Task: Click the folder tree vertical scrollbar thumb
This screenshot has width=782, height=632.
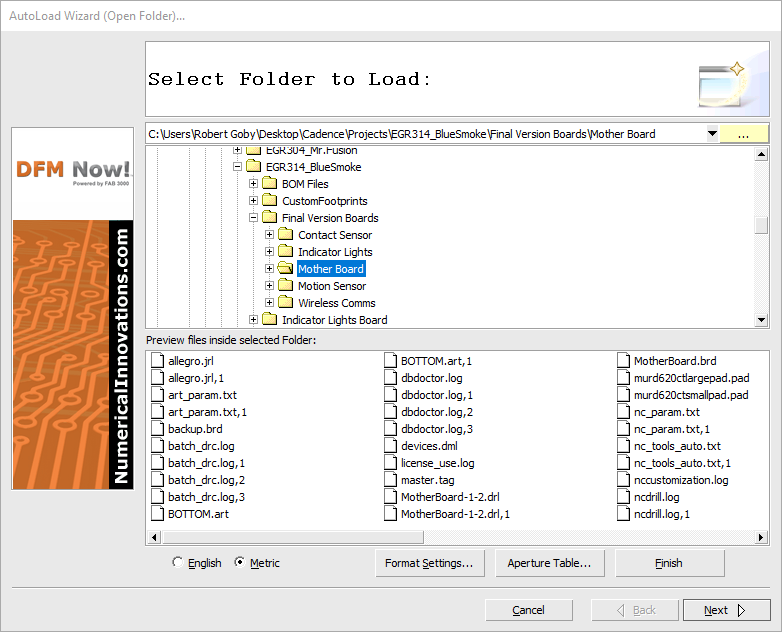Action: point(761,224)
